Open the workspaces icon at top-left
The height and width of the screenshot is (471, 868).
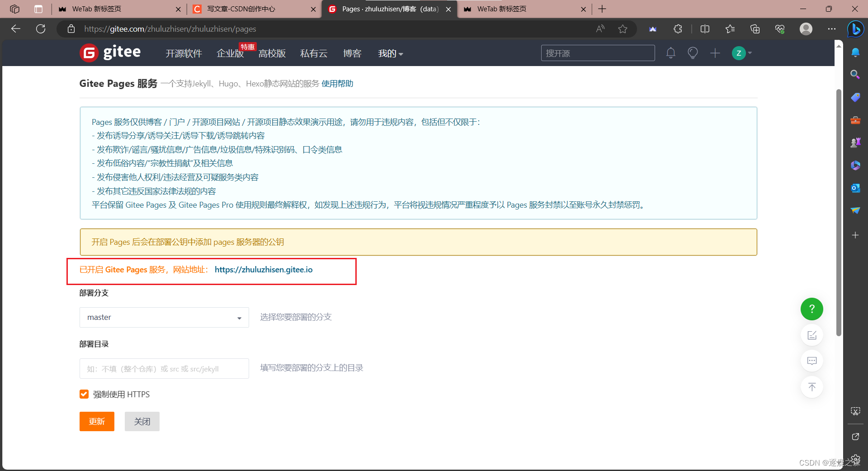(x=14, y=9)
